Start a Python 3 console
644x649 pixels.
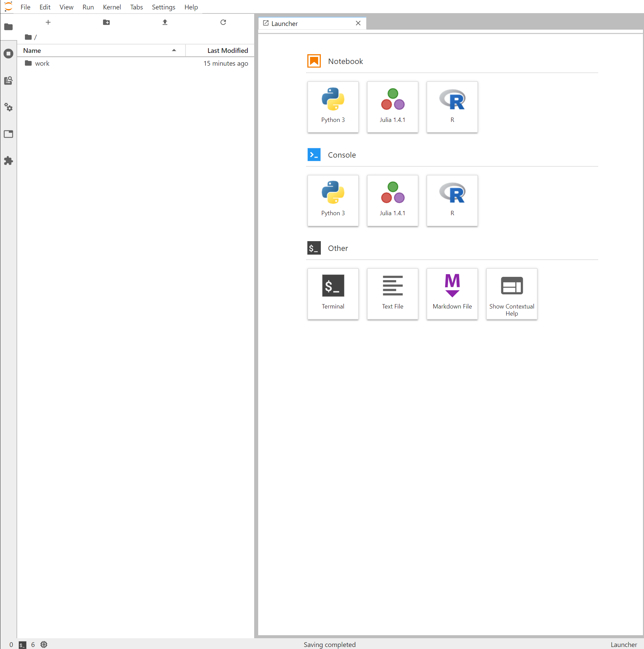(333, 200)
